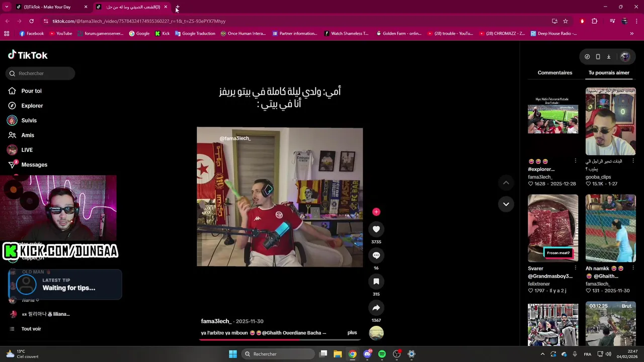Switch to the Commentaires tab
Viewport: 644px width, 362px height.
click(555, 72)
